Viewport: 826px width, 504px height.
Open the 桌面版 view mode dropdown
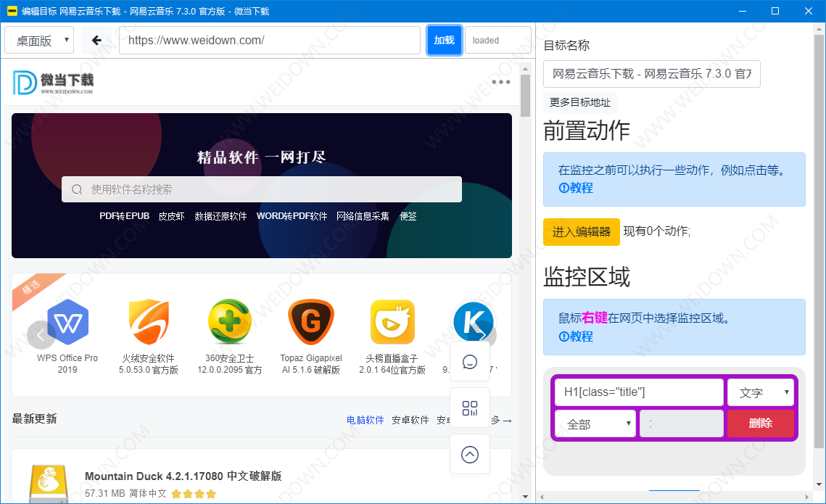click(39, 40)
